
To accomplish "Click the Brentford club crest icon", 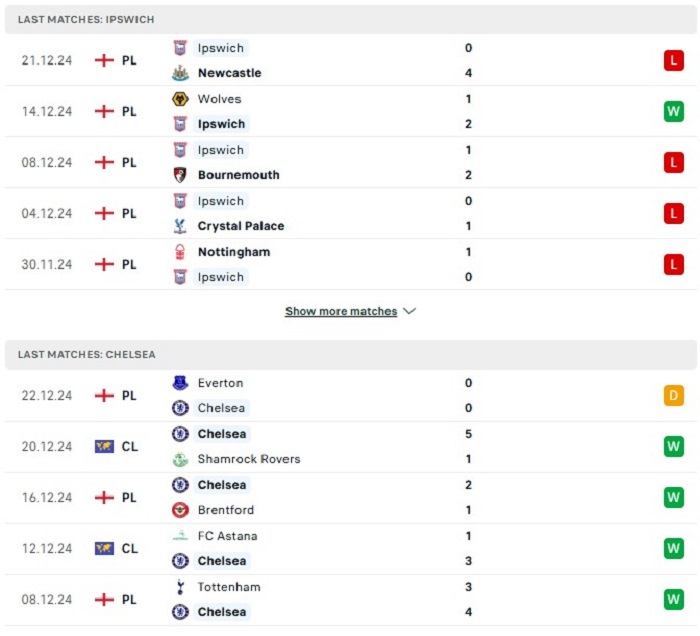I will point(180,510).
